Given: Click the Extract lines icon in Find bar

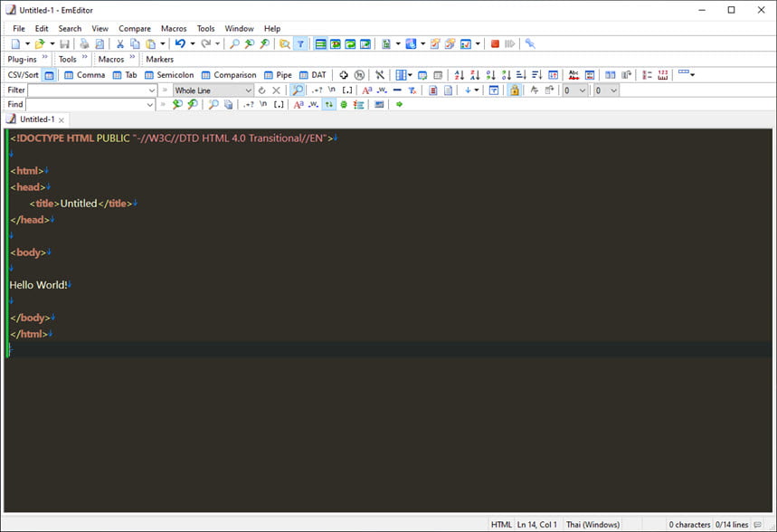Looking at the screenshot, I should [358, 104].
